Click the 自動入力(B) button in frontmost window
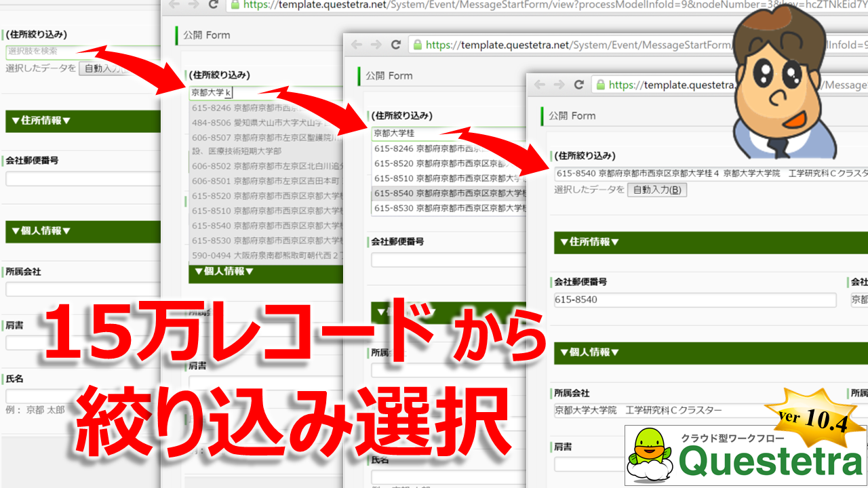The height and width of the screenshot is (488, 868). click(657, 190)
